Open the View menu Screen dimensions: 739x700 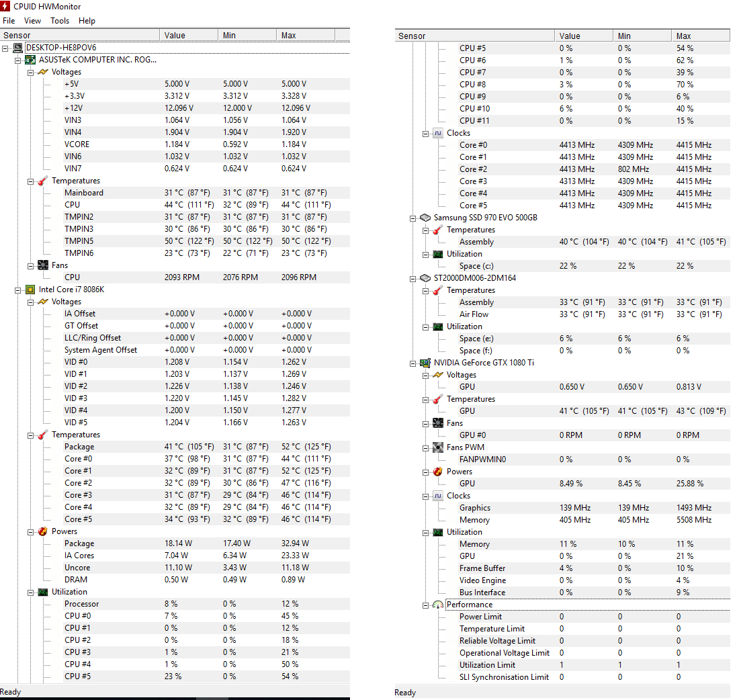(x=32, y=21)
